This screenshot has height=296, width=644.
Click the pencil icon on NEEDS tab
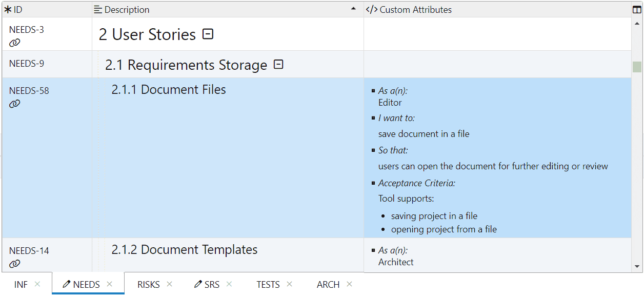tap(66, 284)
